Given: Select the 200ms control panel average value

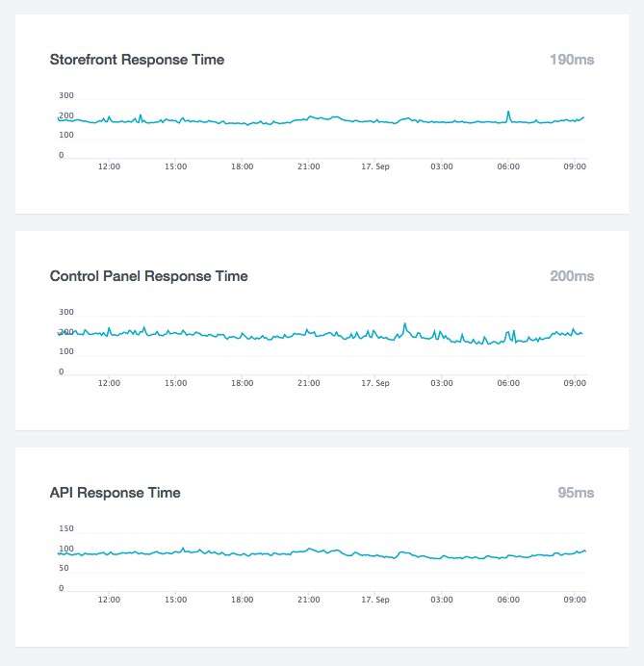Looking at the screenshot, I should click(x=572, y=276).
